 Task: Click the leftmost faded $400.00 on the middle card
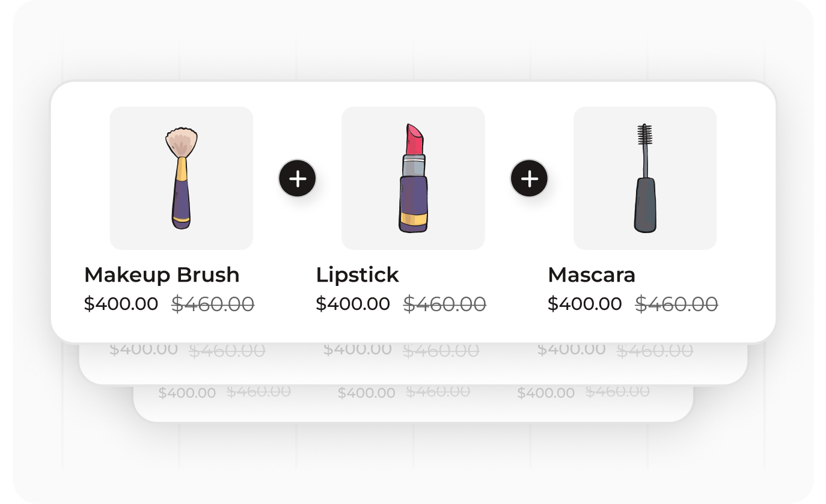(144, 350)
